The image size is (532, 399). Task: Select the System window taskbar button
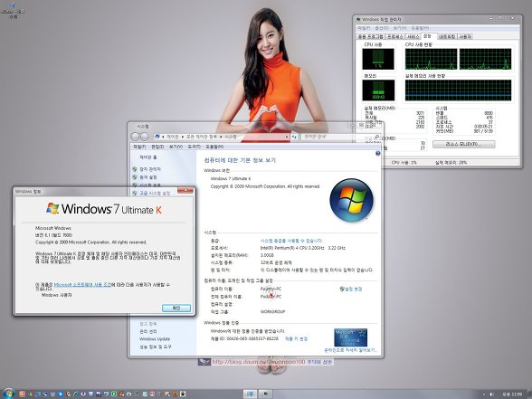coord(250,394)
